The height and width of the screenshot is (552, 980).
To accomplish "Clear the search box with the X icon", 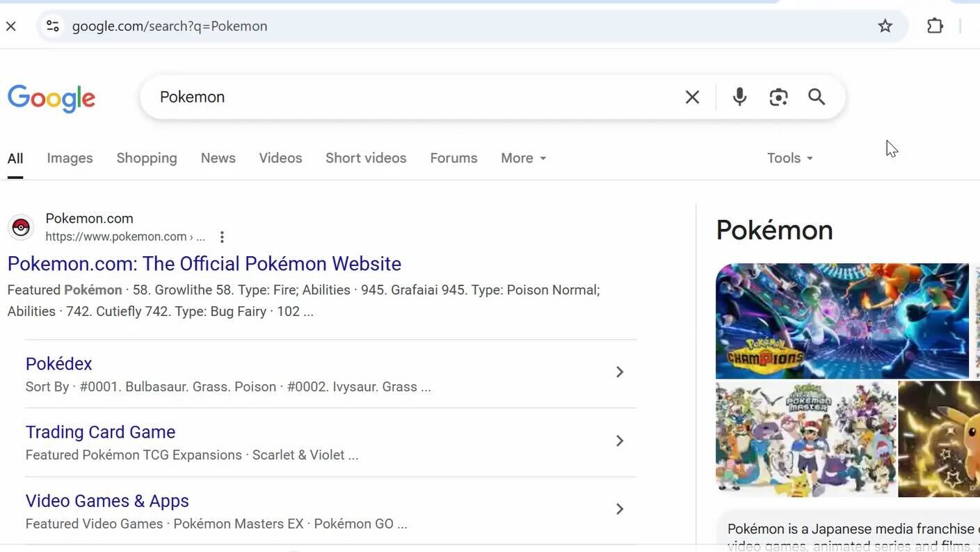I will 692,97.
